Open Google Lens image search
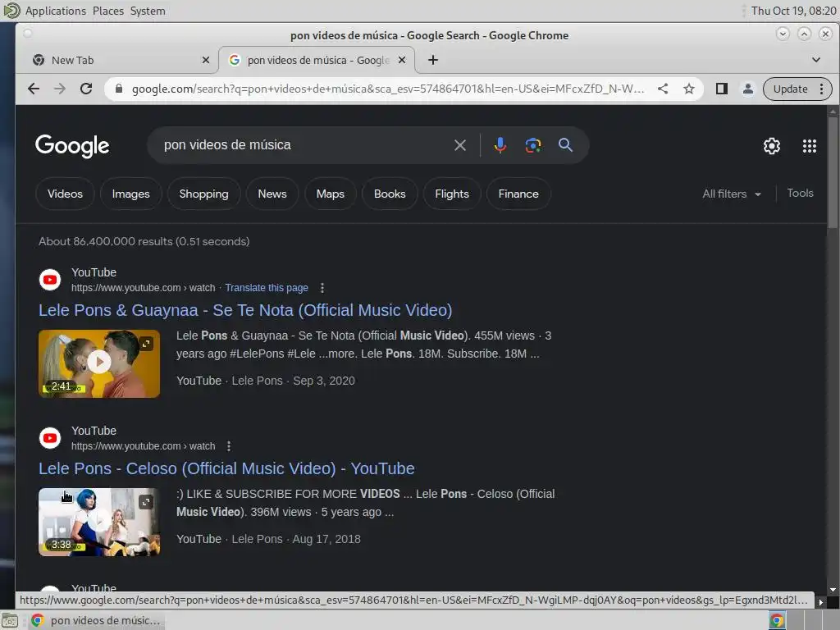This screenshot has width=840, height=630. (x=533, y=145)
